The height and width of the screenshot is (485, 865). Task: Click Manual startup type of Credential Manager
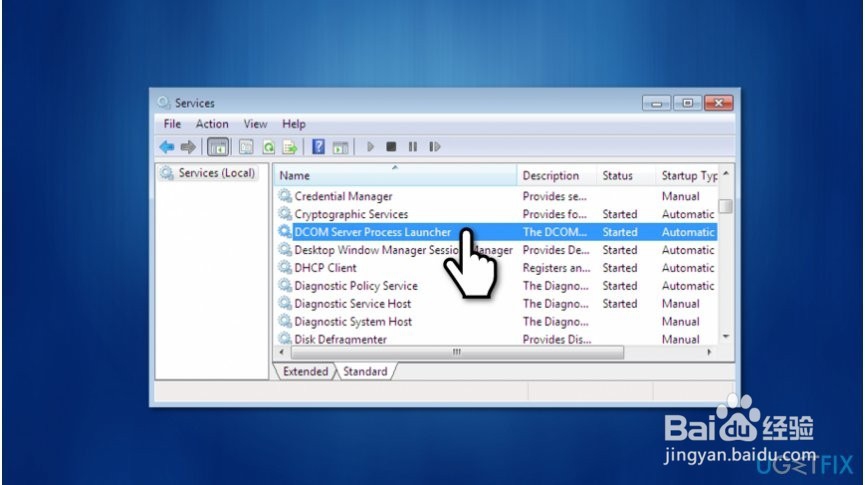[680, 196]
